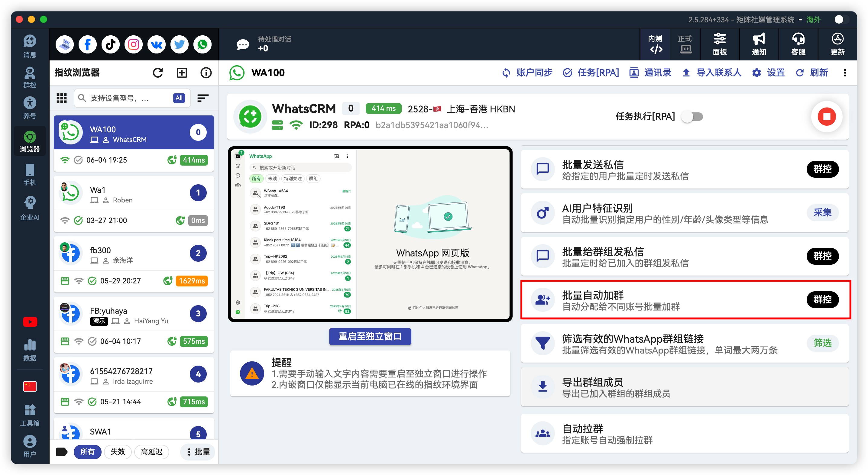
Task: Refresh the 指纹浏览器 list
Action: [158, 73]
